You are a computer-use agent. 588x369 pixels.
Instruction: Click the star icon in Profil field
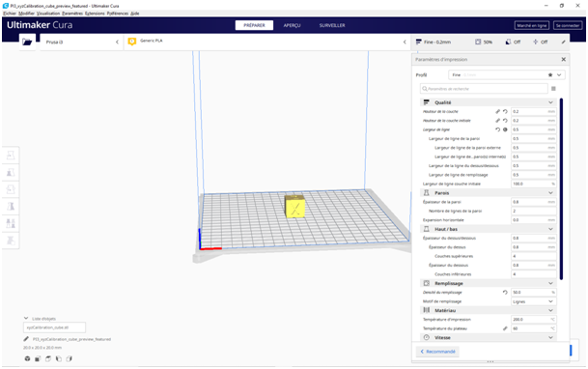pos(550,75)
